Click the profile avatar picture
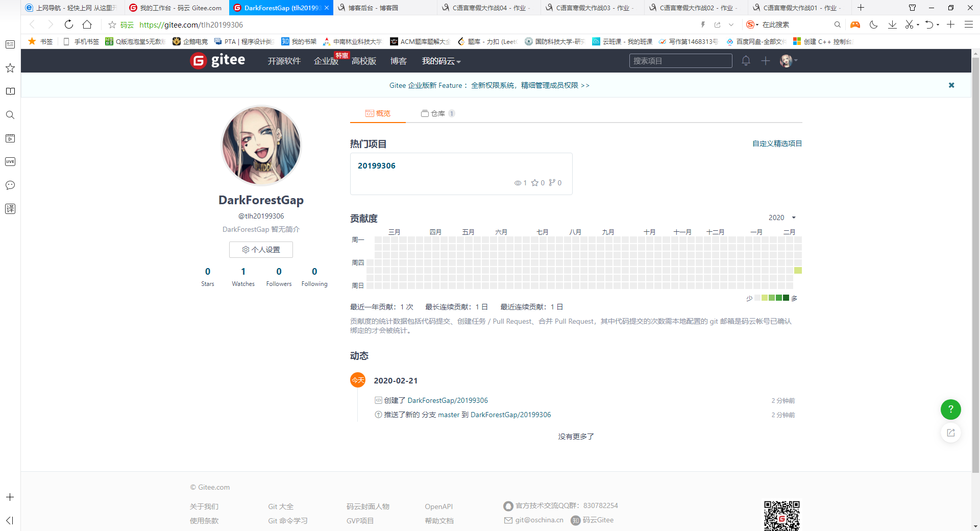 [261, 146]
